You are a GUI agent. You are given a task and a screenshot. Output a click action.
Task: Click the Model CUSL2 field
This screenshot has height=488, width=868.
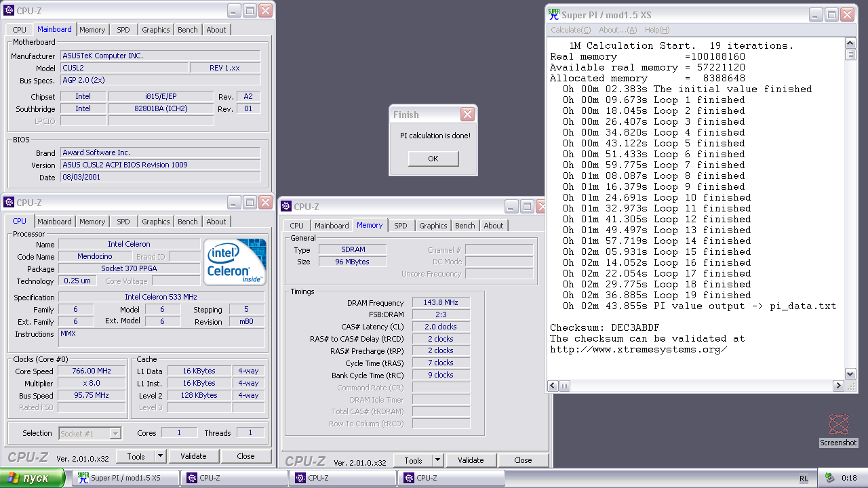point(124,68)
